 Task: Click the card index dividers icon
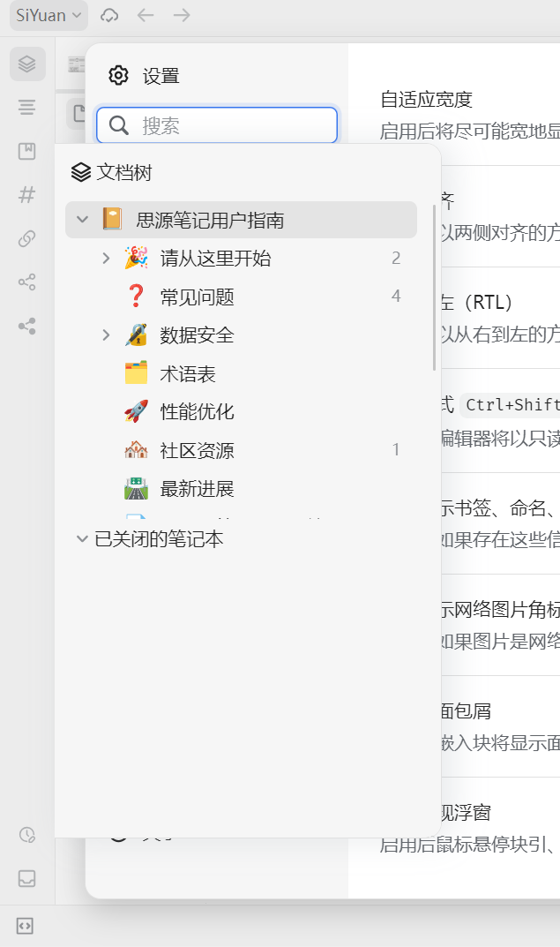coord(137,372)
